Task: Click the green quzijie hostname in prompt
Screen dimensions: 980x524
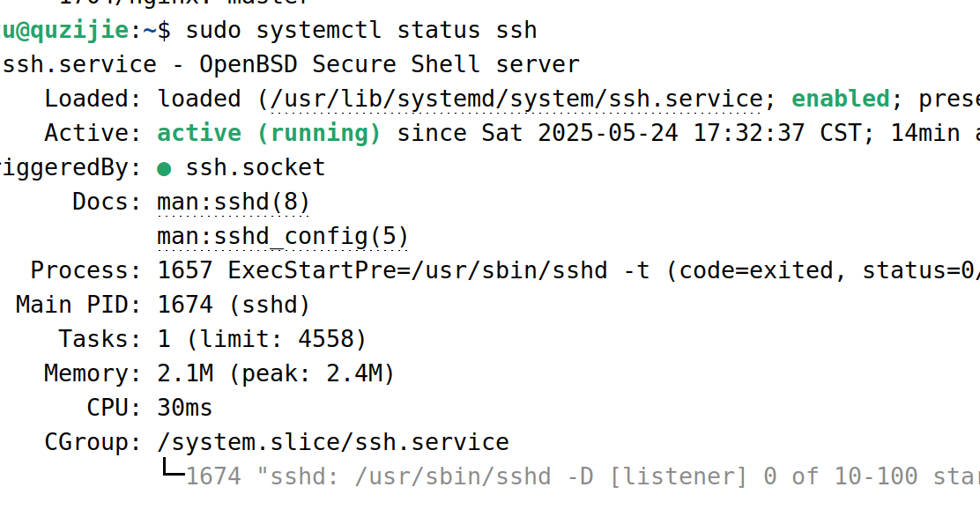Action: (79, 31)
